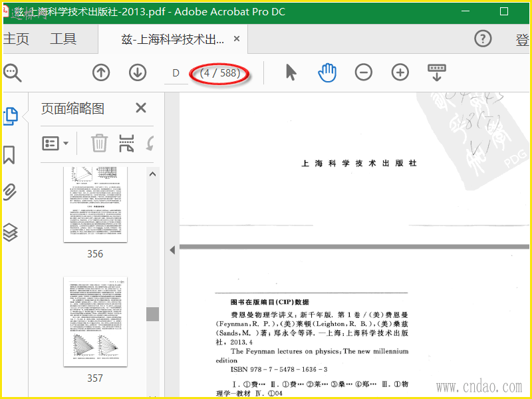This screenshot has height=399, width=532.
Task: Activate the hand pan tool
Action: [327, 72]
